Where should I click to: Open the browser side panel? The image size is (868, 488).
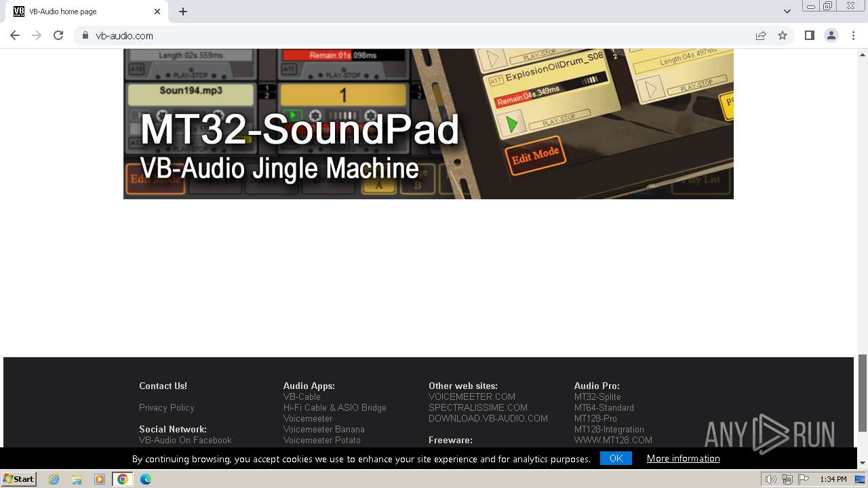click(810, 35)
